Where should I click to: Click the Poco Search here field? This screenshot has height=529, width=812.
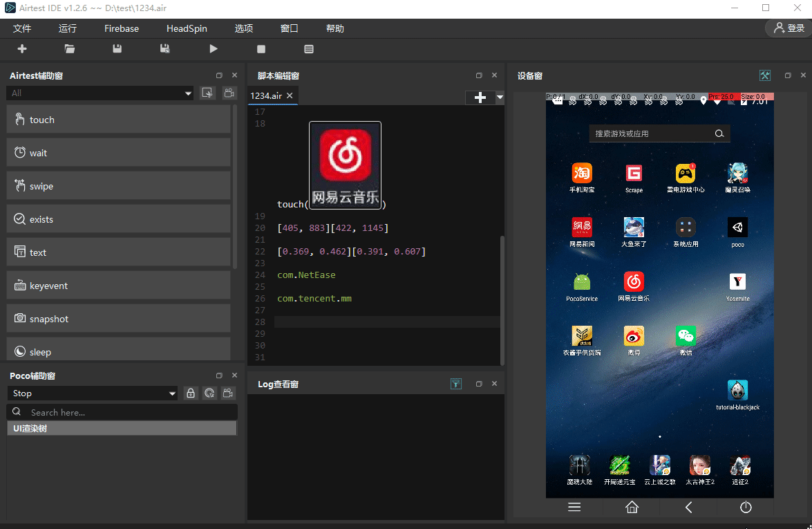coord(122,412)
